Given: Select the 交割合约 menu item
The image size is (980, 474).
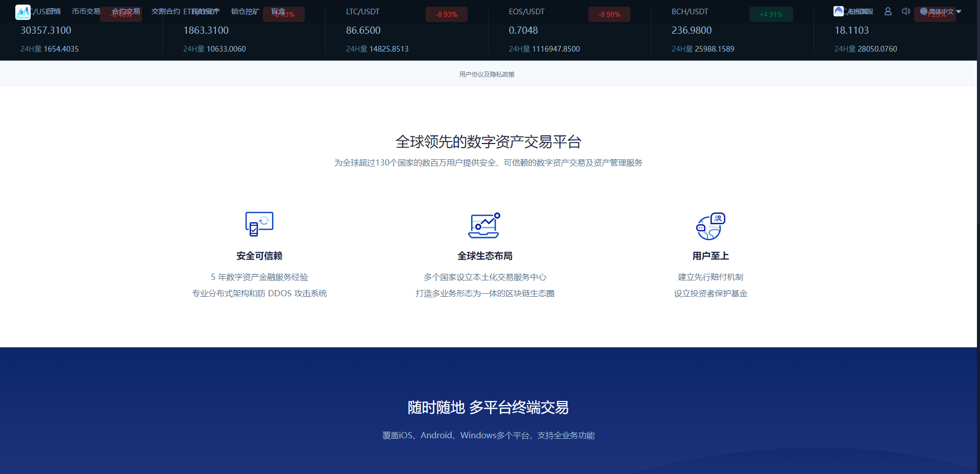Looking at the screenshot, I should (x=166, y=11).
